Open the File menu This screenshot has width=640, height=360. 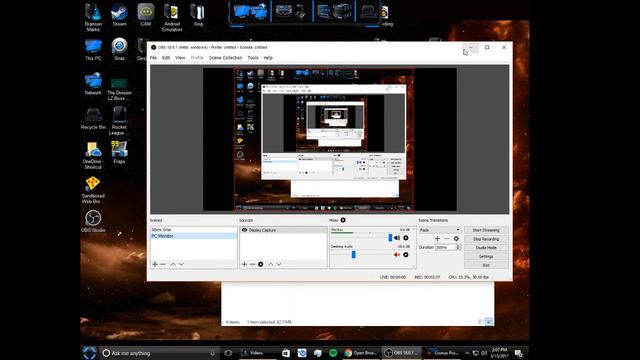153,58
